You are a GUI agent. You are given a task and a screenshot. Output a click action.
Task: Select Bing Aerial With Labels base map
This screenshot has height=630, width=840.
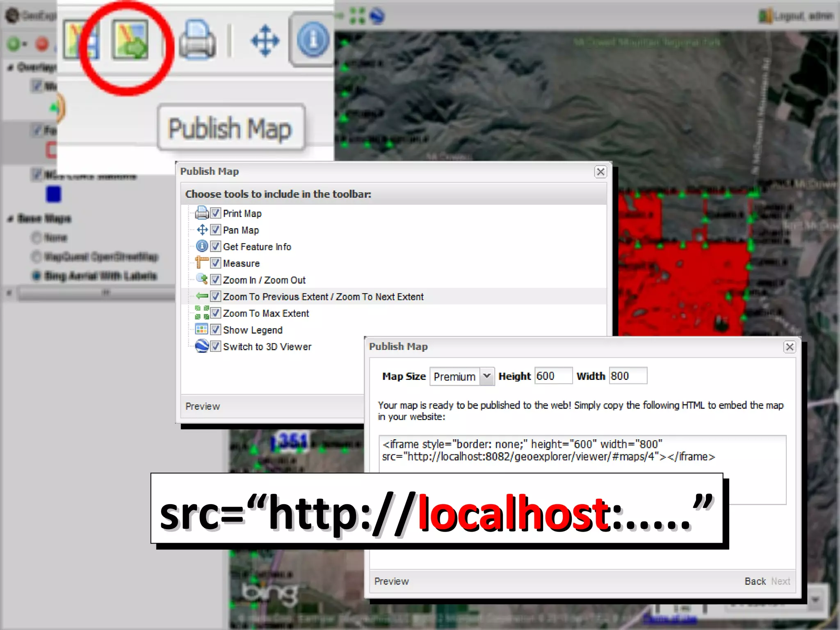[x=37, y=276]
